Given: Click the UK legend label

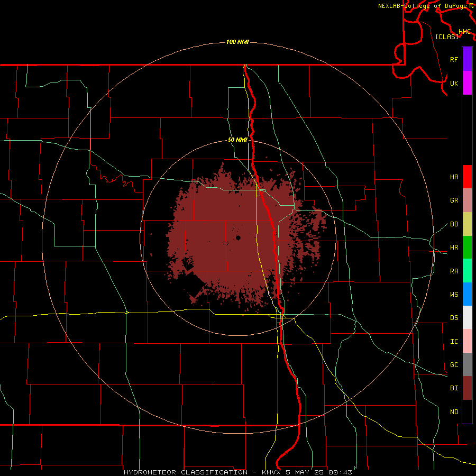Looking at the screenshot, I should tap(454, 83).
